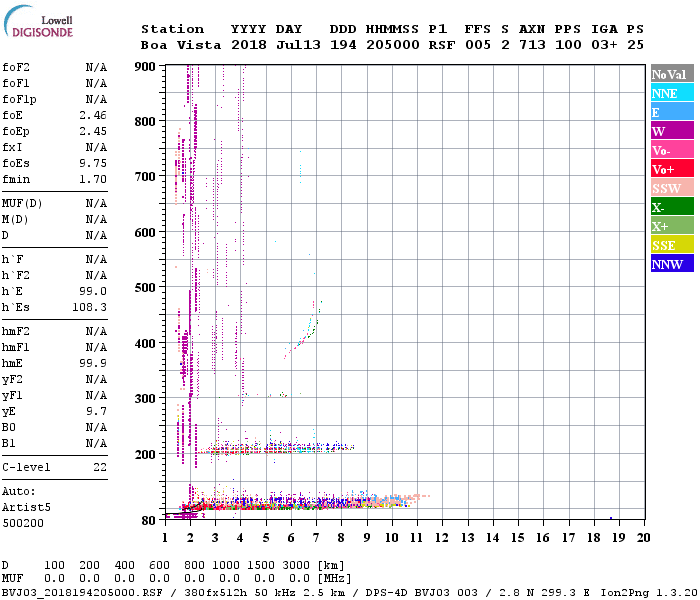Click the RSF value under P1
The height and width of the screenshot is (600, 700).
tap(442, 45)
